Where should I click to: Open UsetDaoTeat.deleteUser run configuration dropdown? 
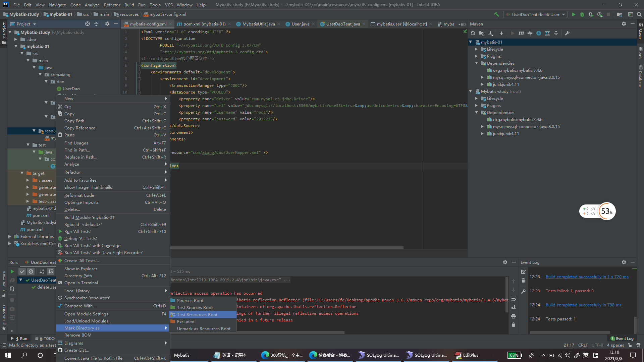pos(536,14)
